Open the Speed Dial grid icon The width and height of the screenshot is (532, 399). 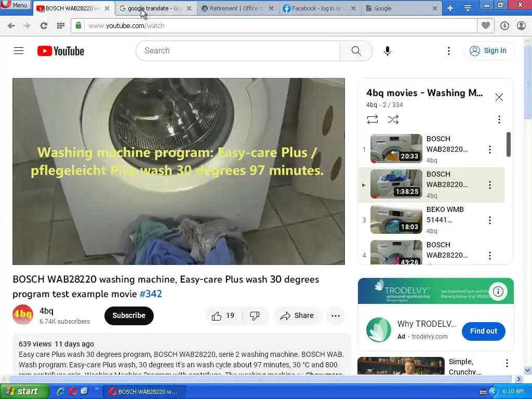(x=61, y=25)
